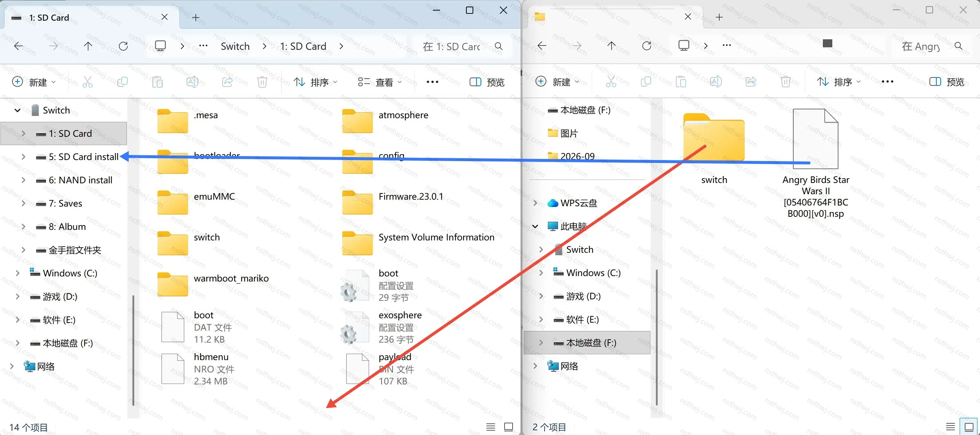Viewport: 980px width, 435px height.
Task: Click Switch in the left window breadcrumb path
Action: tap(235, 47)
